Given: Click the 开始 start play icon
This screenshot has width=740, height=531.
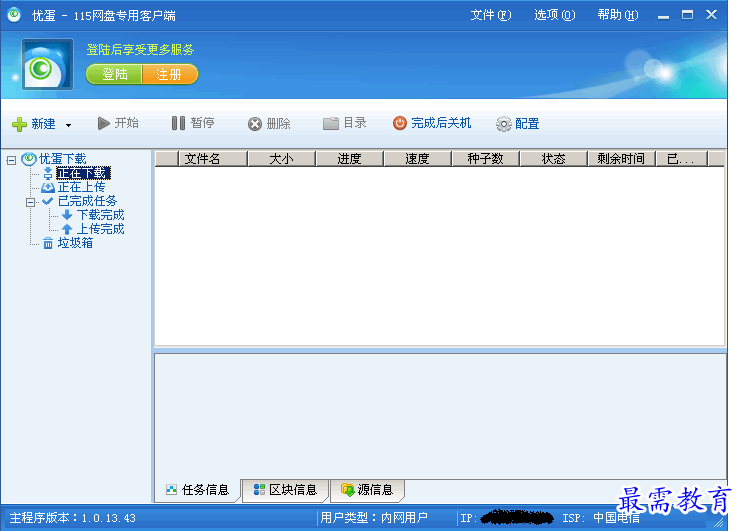Looking at the screenshot, I should point(103,123).
